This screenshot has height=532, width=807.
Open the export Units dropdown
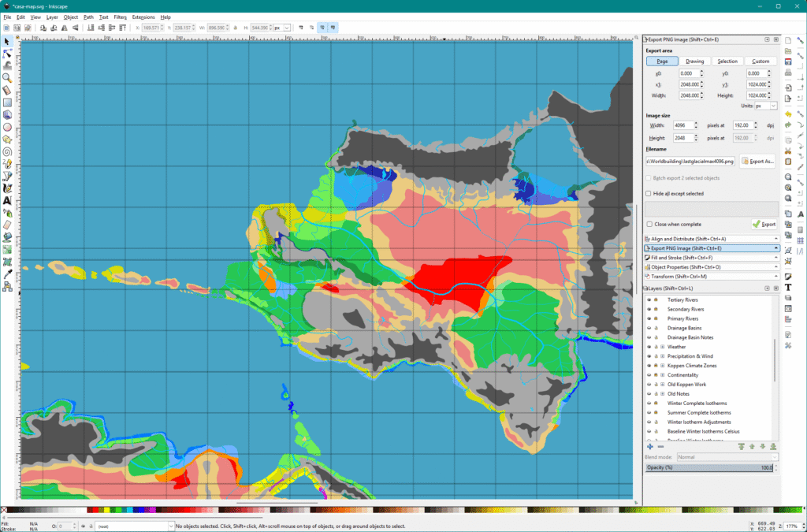pos(766,106)
